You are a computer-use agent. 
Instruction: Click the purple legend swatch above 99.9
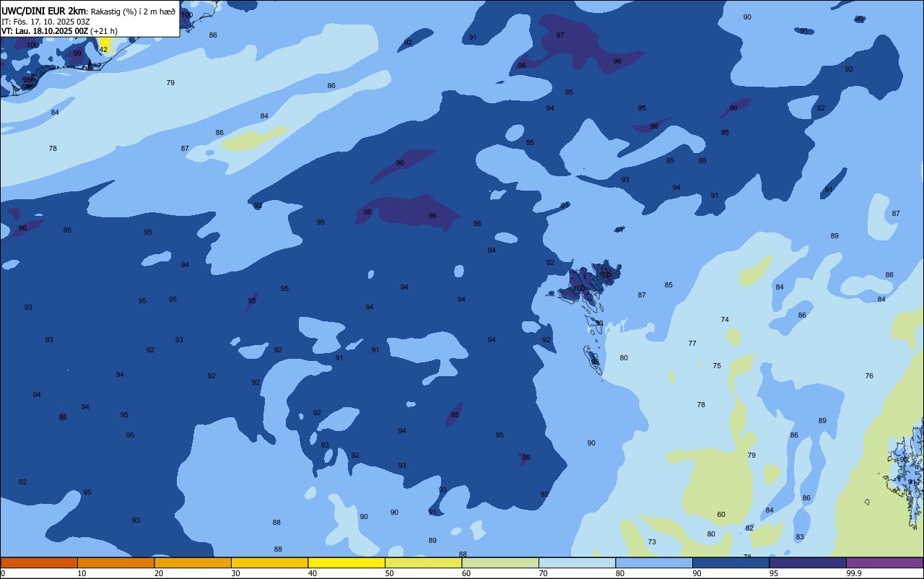pyautogui.click(x=884, y=562)
